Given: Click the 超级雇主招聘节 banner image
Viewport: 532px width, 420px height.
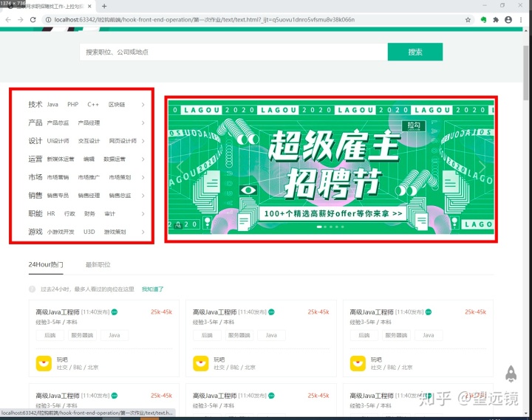Looking at the screenshot, I should pos(331,167).
